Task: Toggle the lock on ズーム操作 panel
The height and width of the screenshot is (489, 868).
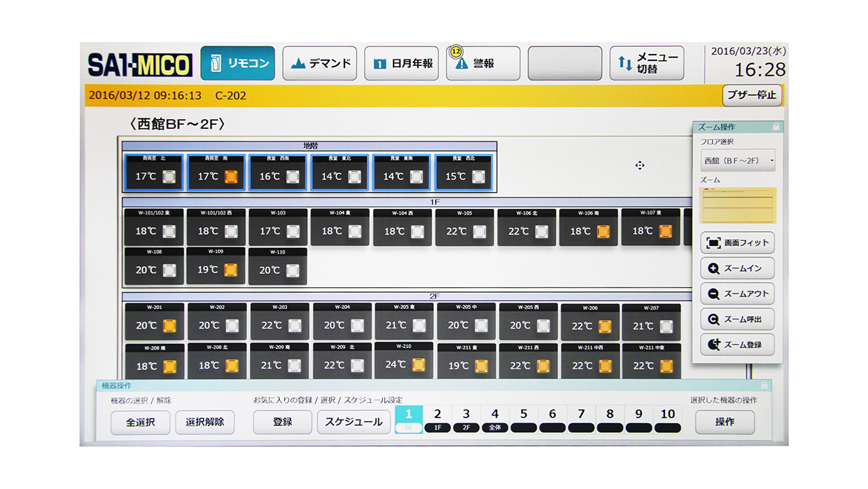Action: [776, 127]
